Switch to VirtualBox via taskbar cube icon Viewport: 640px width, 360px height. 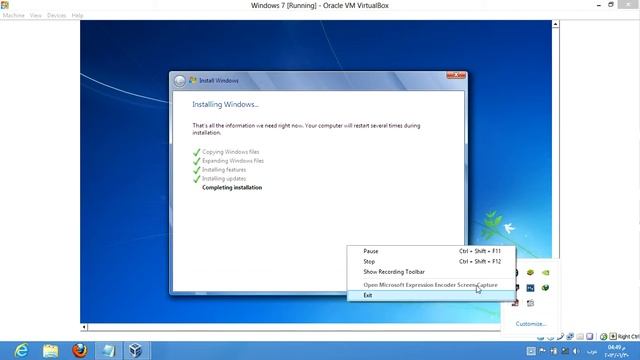[136, 351]
